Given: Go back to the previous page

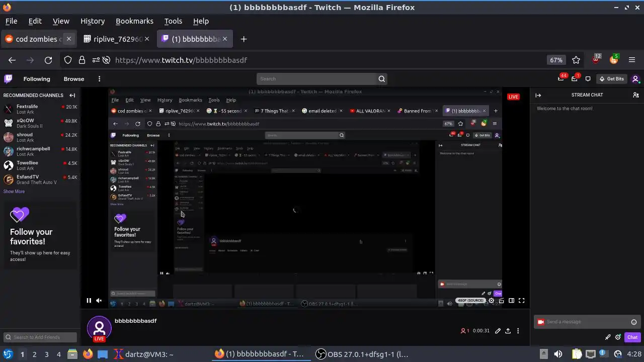Looking at the screenshot, I should click(12, 60).
